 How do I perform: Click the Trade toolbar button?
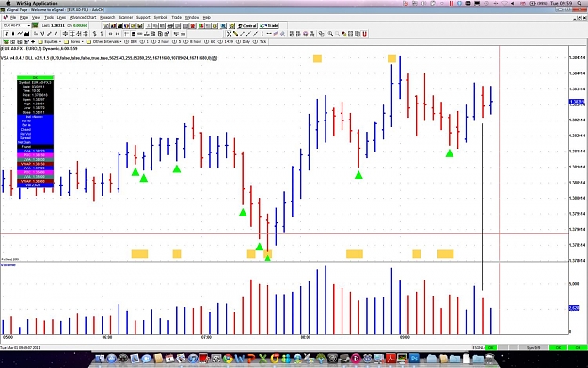269,26
